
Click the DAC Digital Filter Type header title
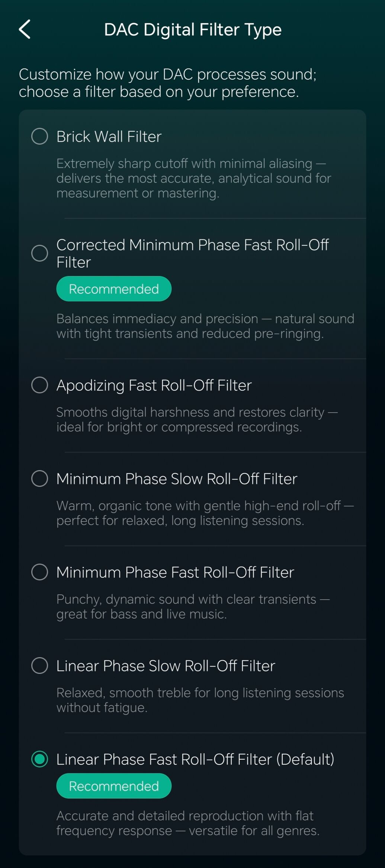(x=193, y=30)
